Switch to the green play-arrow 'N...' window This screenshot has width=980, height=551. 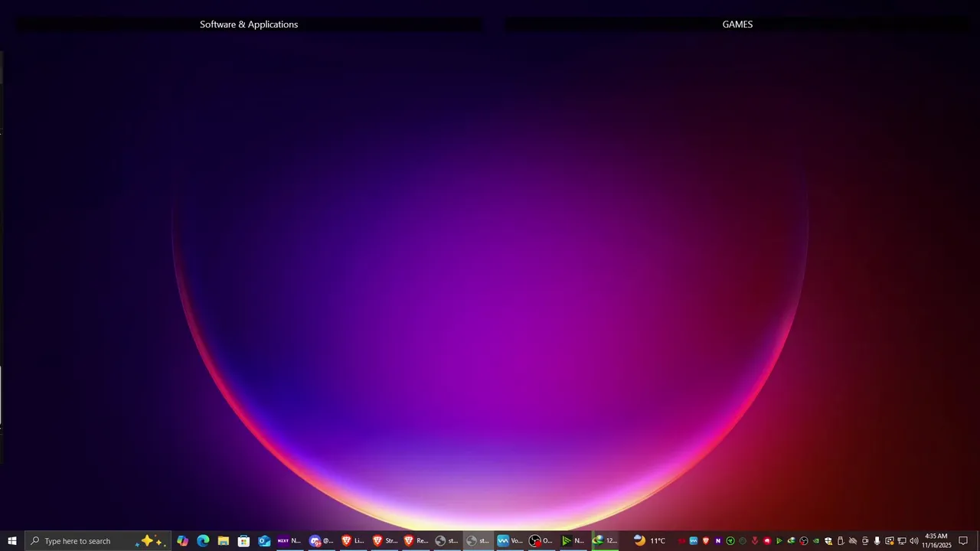tap(572, 541)
